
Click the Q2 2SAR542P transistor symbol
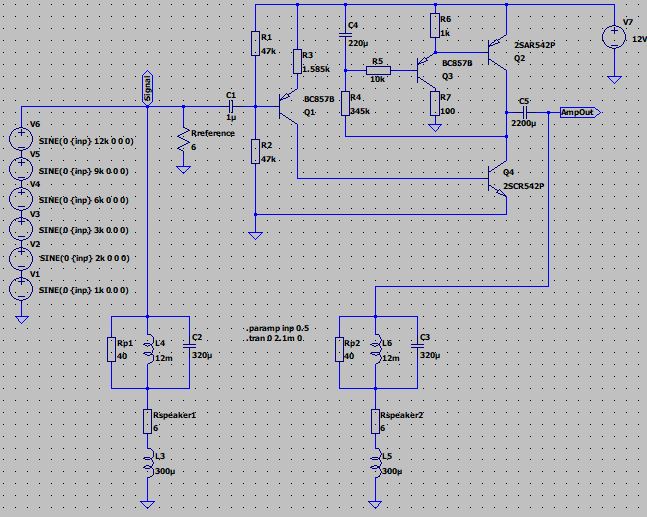(x=497, y=53)
